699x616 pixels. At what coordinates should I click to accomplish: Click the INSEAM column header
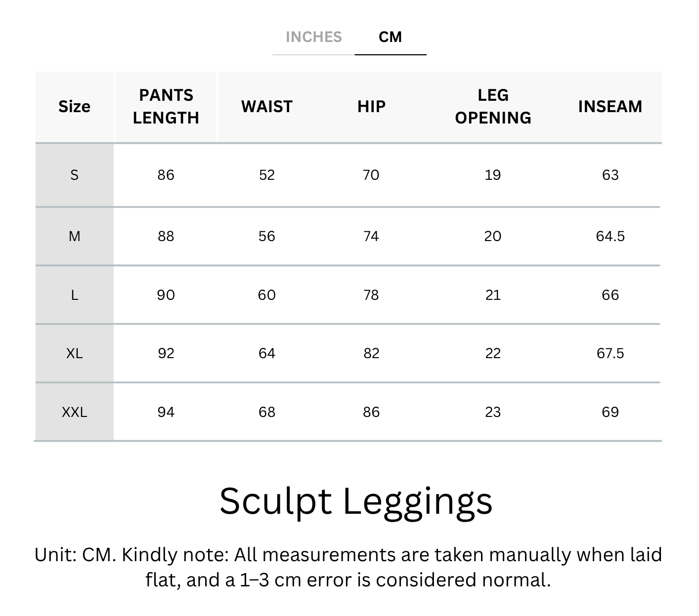click(610, 107)
